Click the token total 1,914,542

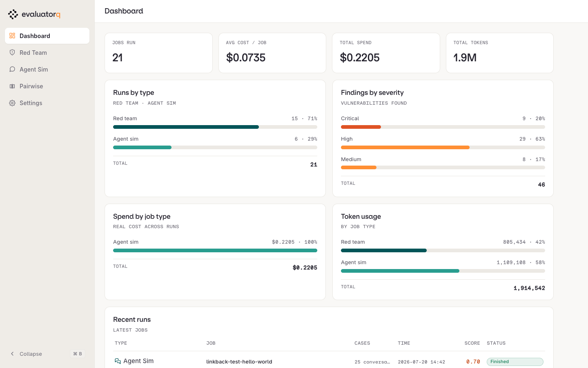pyautogui.click(x=529, y=288)
